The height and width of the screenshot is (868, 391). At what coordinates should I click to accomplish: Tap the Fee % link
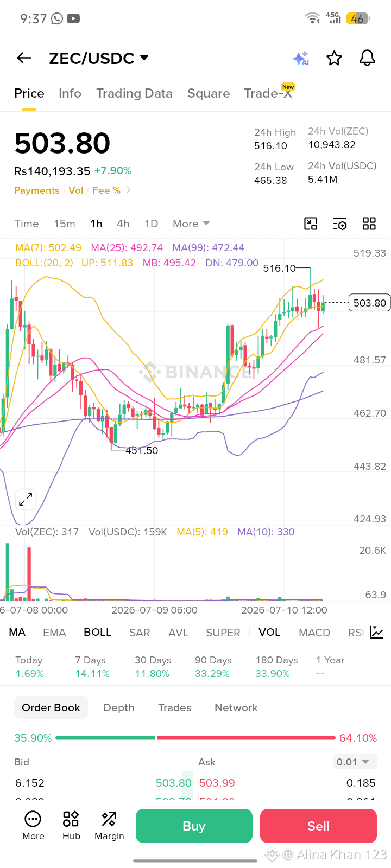tap(106, 190)
